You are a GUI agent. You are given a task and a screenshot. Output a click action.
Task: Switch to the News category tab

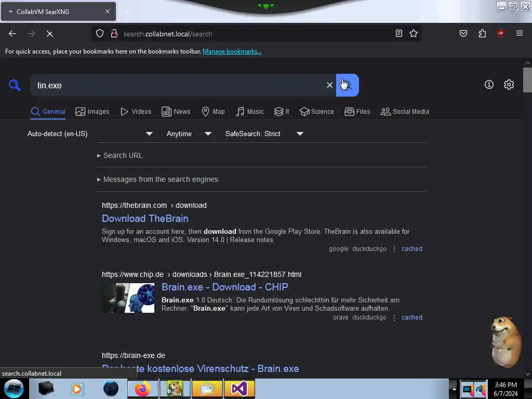[x=176, y=112]
